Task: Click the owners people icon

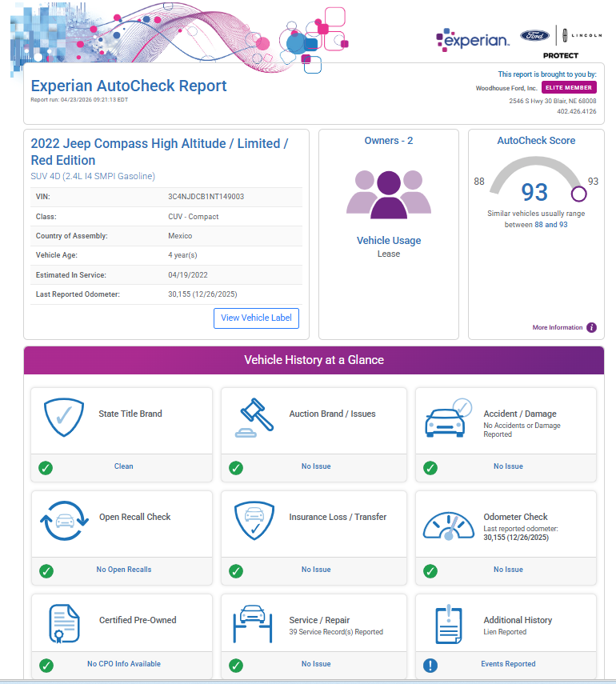Action: point(389,194)
